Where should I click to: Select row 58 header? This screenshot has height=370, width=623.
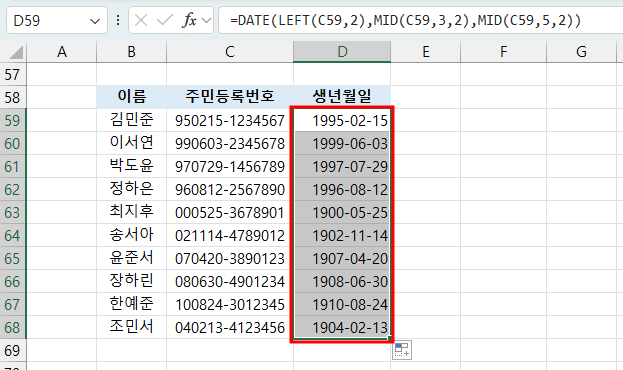(13, 97)
